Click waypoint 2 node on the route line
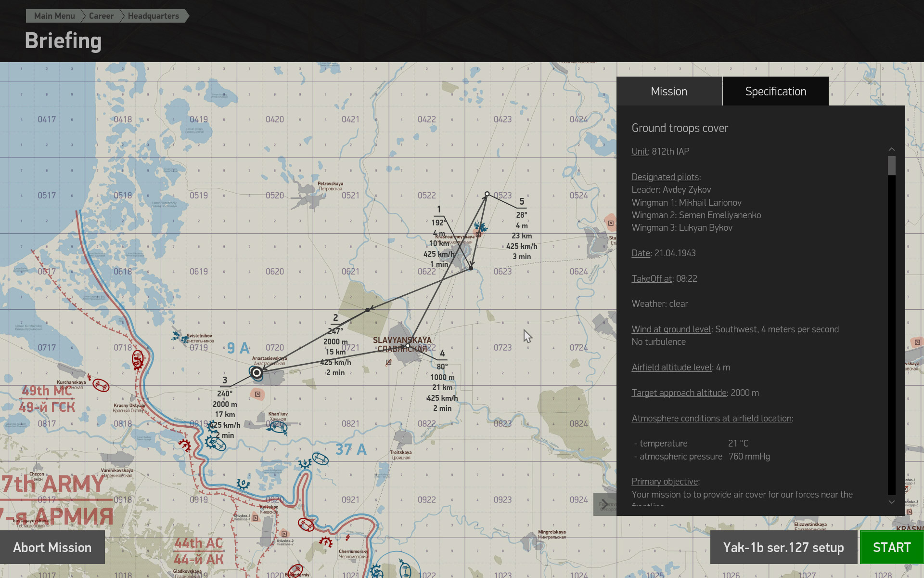The image size is (924, 578). point(367,310)
